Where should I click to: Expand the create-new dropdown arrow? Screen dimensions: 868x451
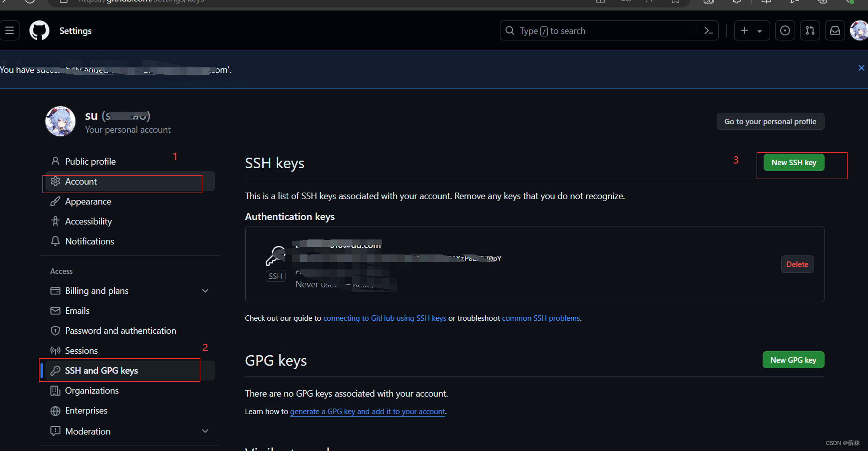click(760, 31)
